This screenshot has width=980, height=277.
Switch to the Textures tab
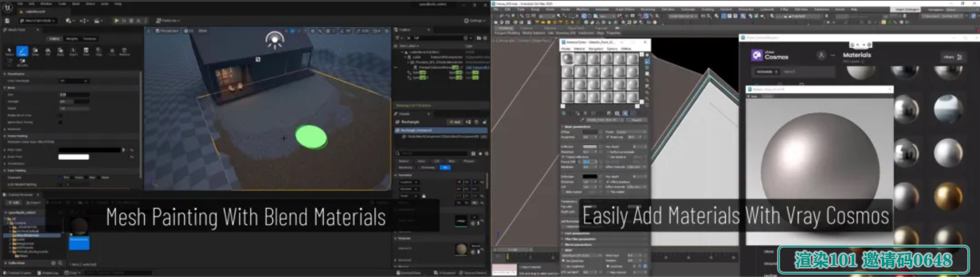(x=90, y=39)
